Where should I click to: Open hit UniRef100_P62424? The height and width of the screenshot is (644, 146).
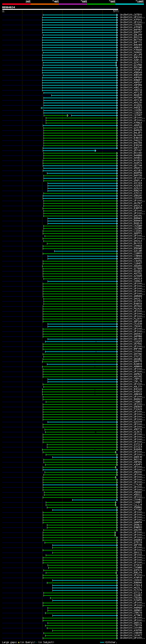click(x=131, y=308)
